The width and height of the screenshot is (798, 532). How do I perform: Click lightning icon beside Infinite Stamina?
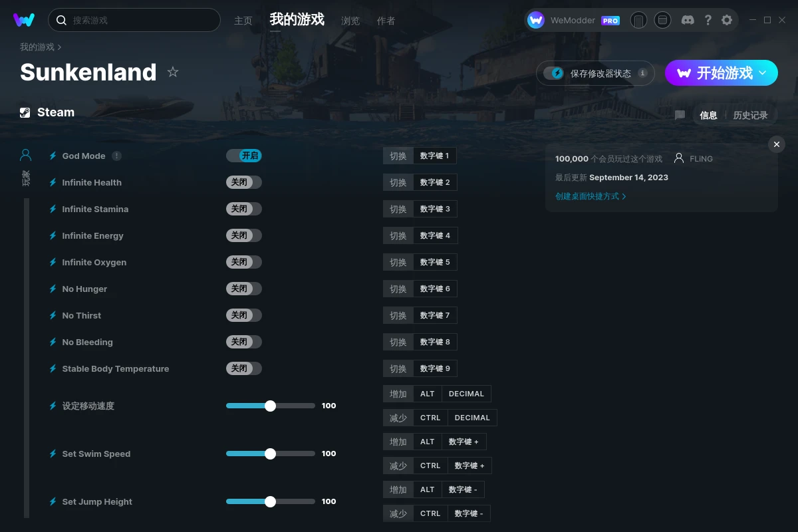point(53,209)
